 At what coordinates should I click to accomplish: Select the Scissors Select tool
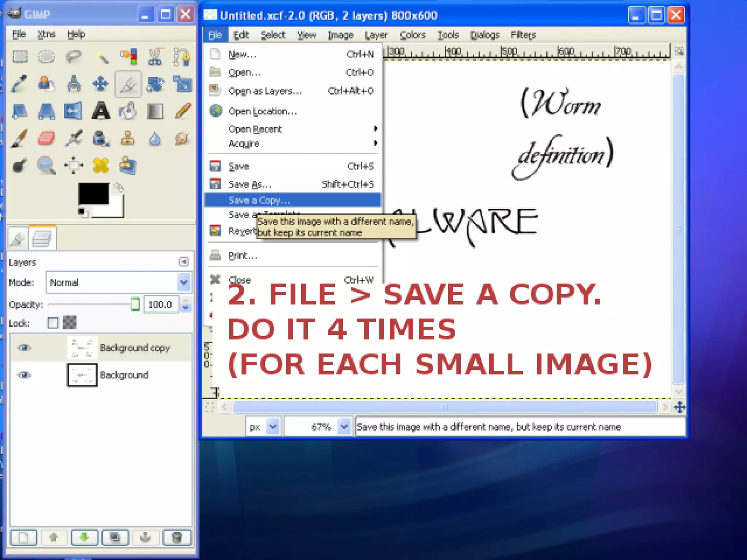tap(155, 57)
